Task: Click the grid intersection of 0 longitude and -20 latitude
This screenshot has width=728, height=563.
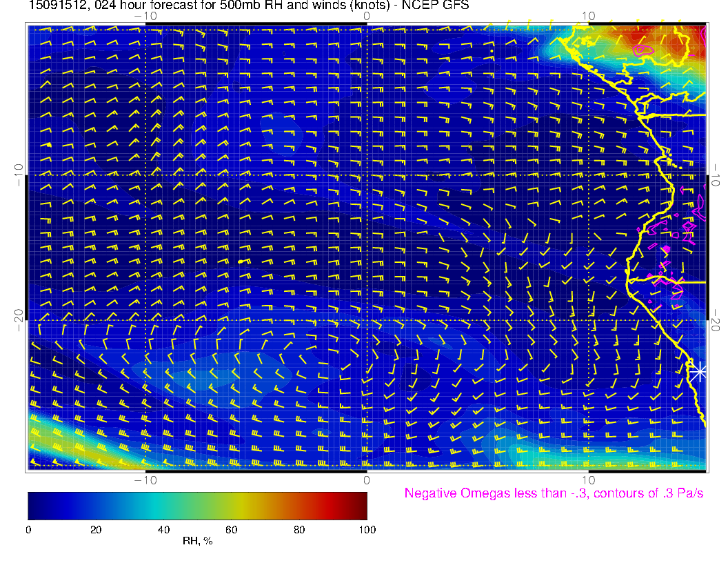Action: click(367, 320)
